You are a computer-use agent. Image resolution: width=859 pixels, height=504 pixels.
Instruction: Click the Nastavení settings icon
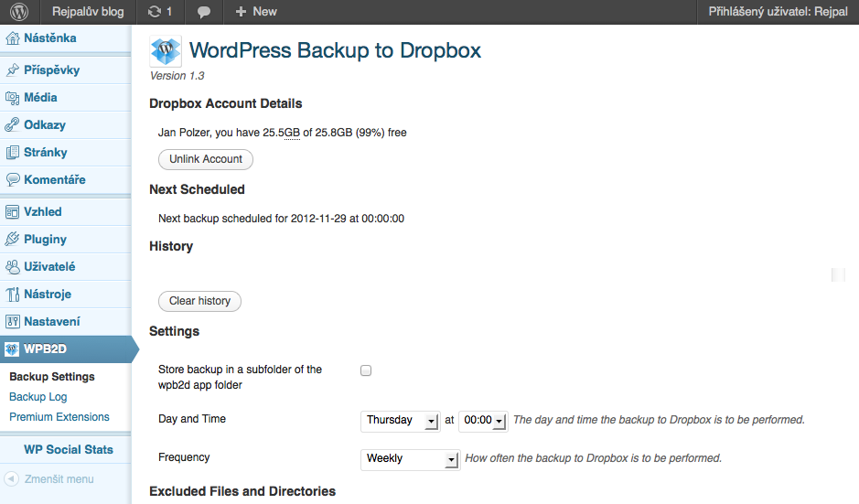point(12,322)
